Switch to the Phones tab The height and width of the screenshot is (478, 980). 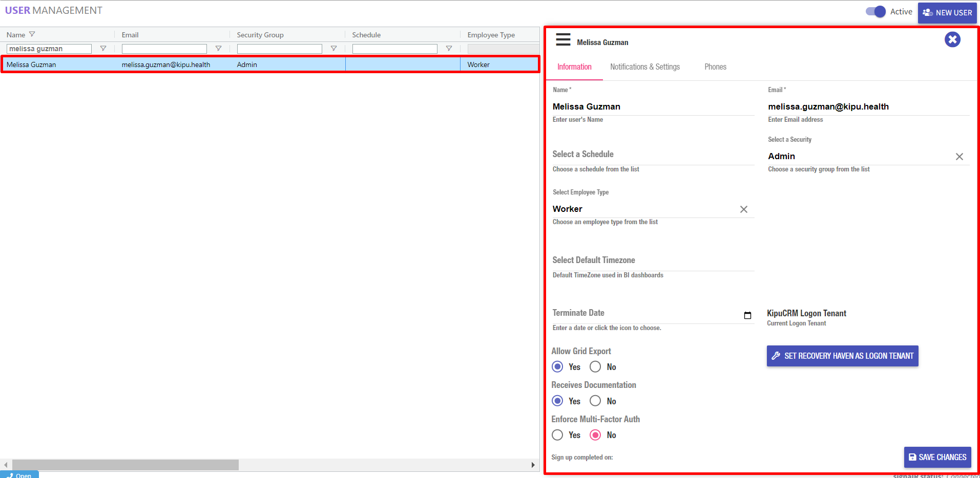pos(715,67)
